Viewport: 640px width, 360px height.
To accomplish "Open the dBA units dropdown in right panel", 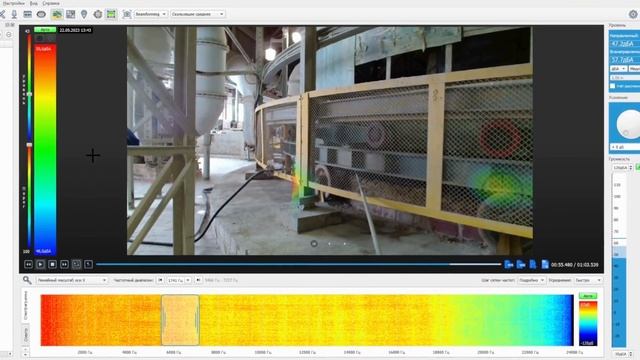I will (618, 69).
